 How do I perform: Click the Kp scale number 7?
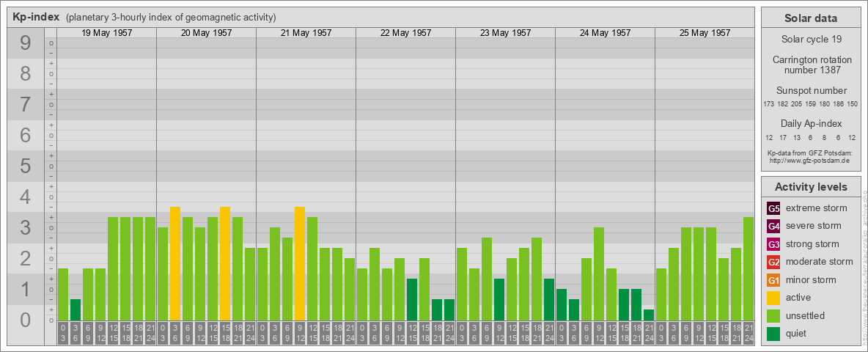coord(26,105)
